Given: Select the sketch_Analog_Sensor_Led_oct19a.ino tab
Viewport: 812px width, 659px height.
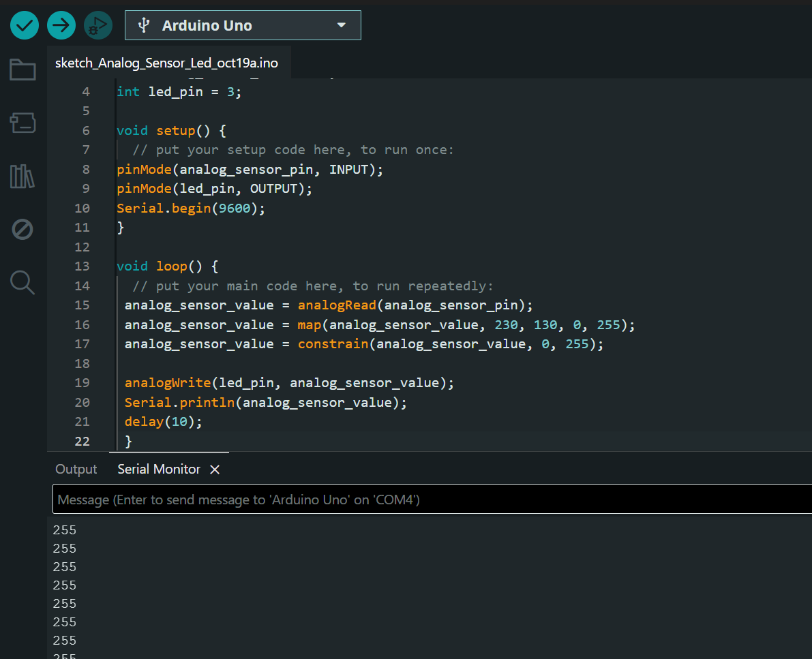Looking at the screenshot, I should click(166, 63).
